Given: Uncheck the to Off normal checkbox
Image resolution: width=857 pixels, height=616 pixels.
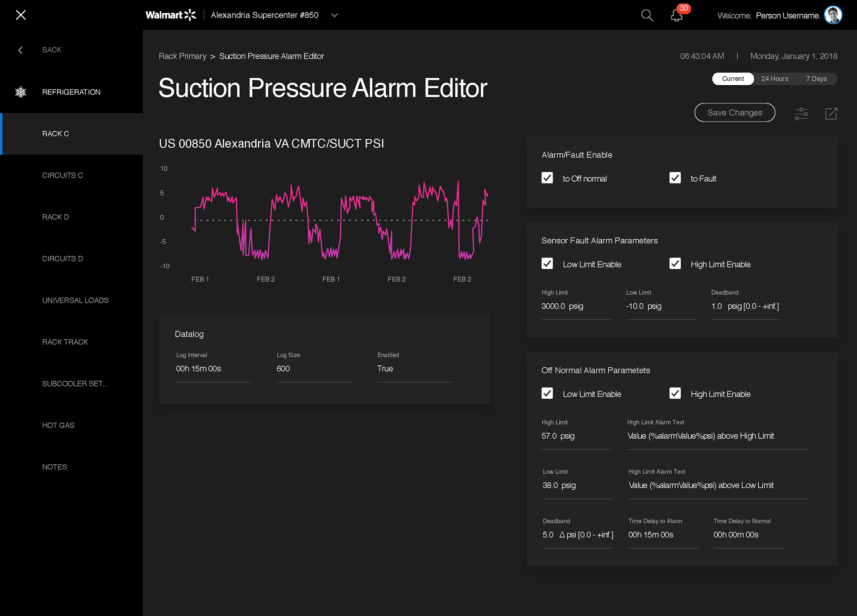Looking at the screenshot, I should 547,178.
